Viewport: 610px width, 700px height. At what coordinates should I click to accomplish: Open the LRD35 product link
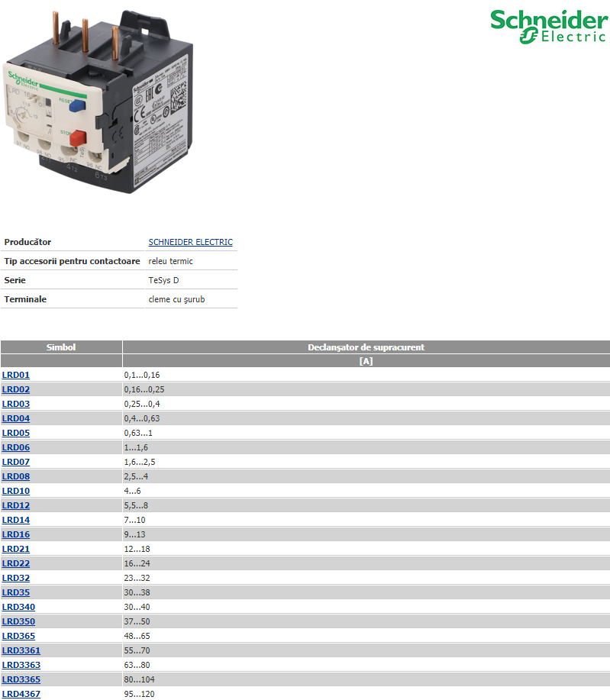click(16, 592)
